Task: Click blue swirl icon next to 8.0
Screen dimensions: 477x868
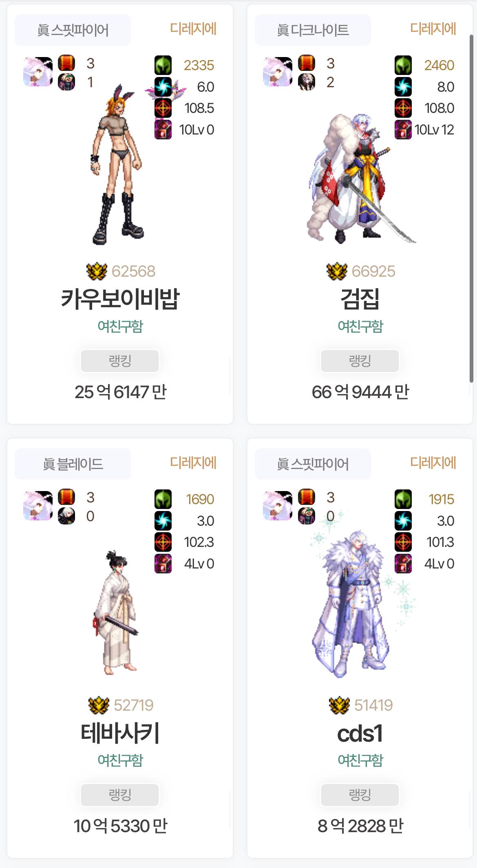Action: tap(403, 87)
